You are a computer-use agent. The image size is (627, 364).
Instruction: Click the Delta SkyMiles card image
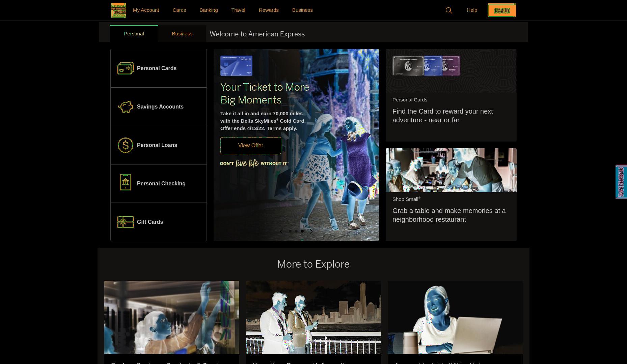coord(236,66)
